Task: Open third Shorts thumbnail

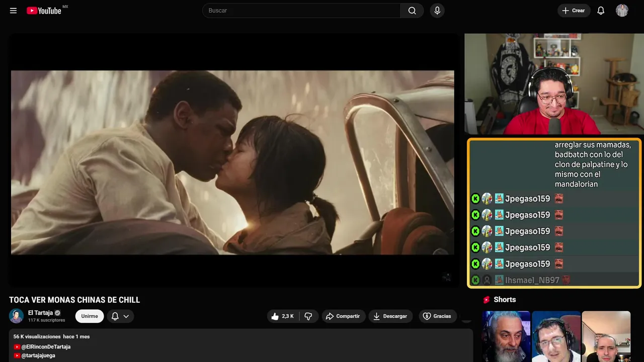Action: [606, 336]
